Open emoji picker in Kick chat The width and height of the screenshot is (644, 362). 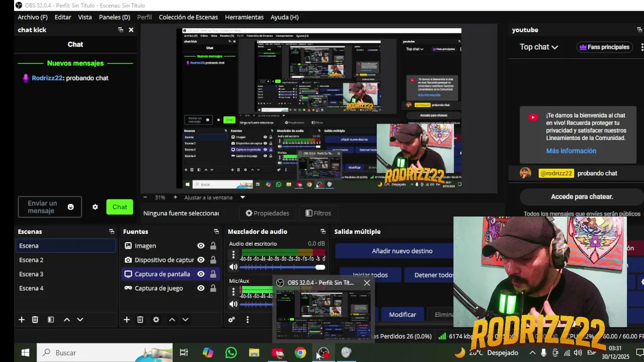pyautogui.click(x=70, y=207)
